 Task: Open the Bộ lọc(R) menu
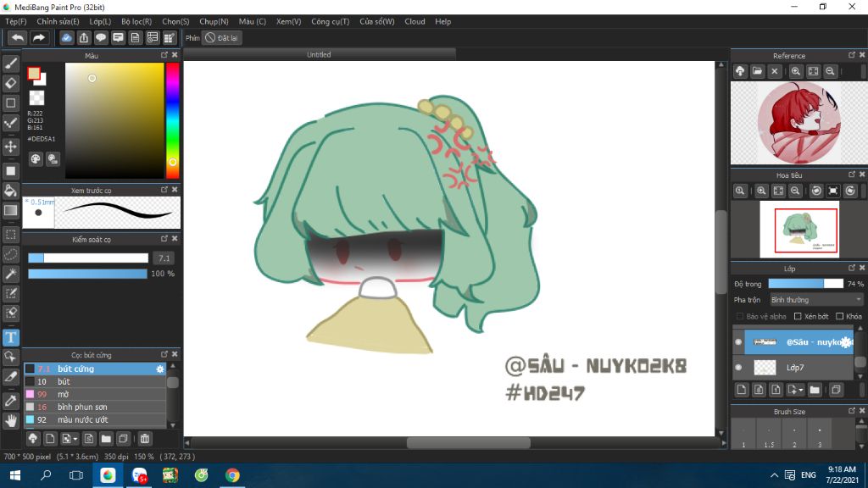pos(136,21)
